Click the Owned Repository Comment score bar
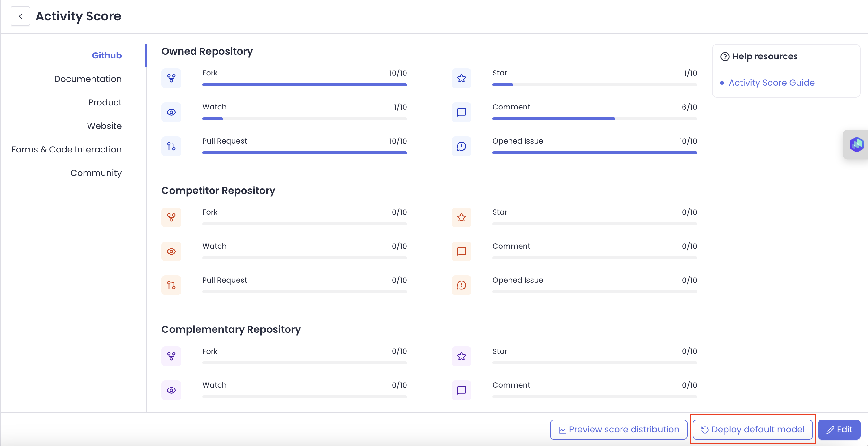 tap(595, 118)
